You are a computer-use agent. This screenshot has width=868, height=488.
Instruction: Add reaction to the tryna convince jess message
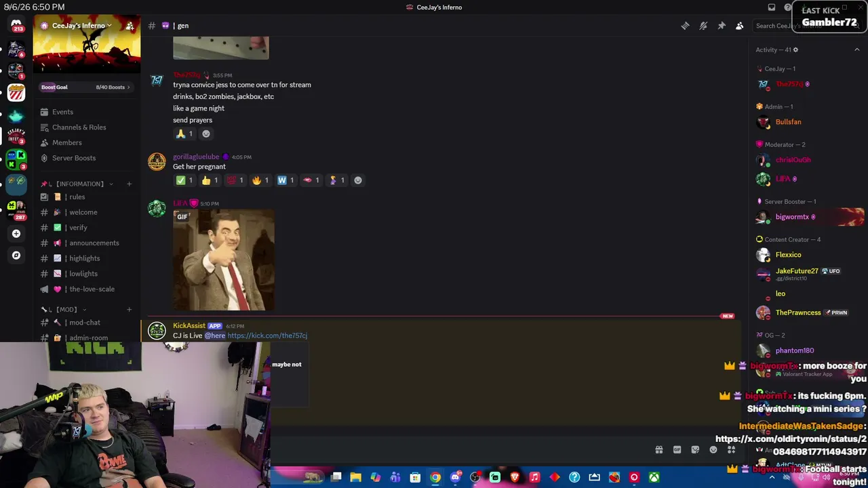(x=206, y=134)
